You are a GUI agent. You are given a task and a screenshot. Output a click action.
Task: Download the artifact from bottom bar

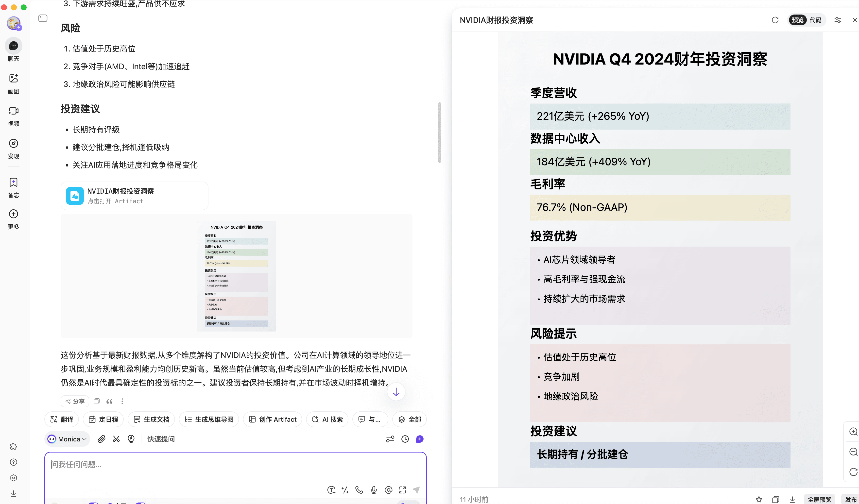[x=792, y=500]
